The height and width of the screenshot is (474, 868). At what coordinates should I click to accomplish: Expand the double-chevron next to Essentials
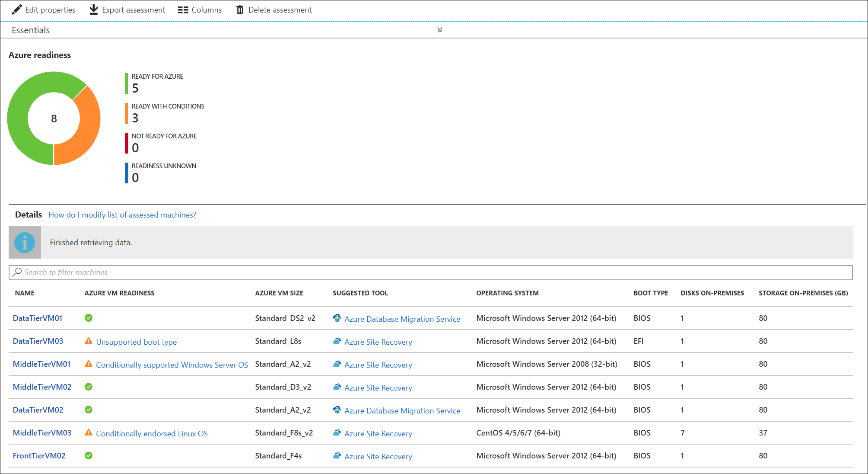point(440,30)
